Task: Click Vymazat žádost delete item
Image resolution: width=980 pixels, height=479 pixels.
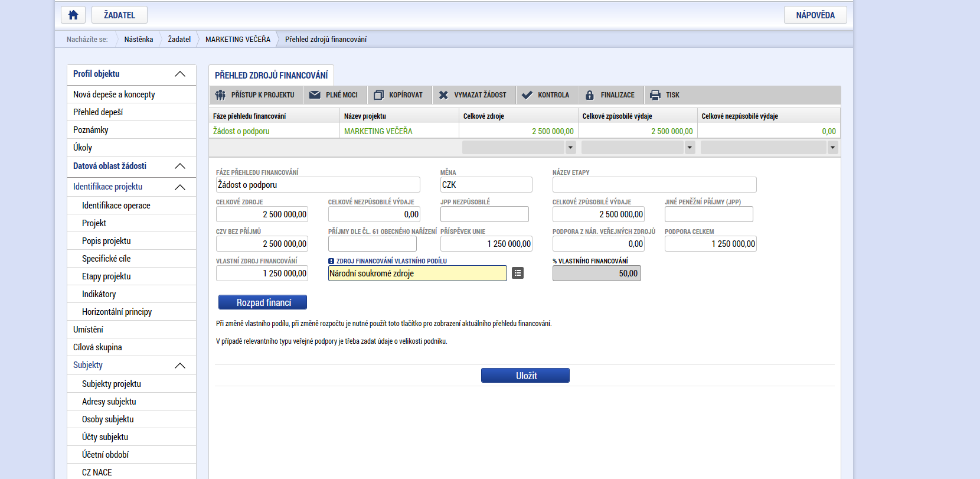Action: [x=473, y=95]
